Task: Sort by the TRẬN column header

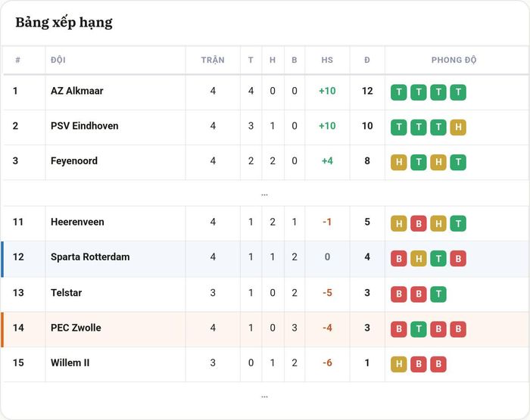Action: pyautogui.click(x=213, y=60)
